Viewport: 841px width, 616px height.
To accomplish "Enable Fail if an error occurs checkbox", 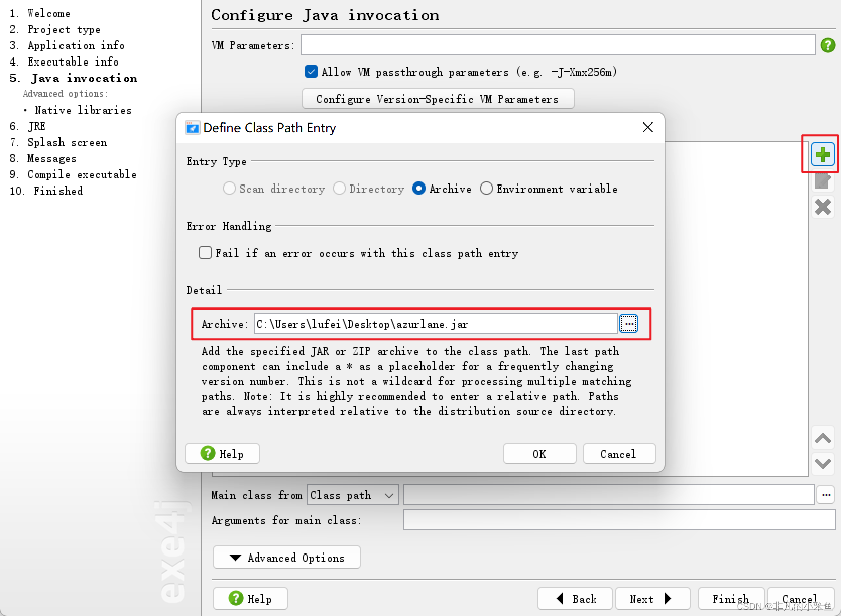I will point(205,253).
